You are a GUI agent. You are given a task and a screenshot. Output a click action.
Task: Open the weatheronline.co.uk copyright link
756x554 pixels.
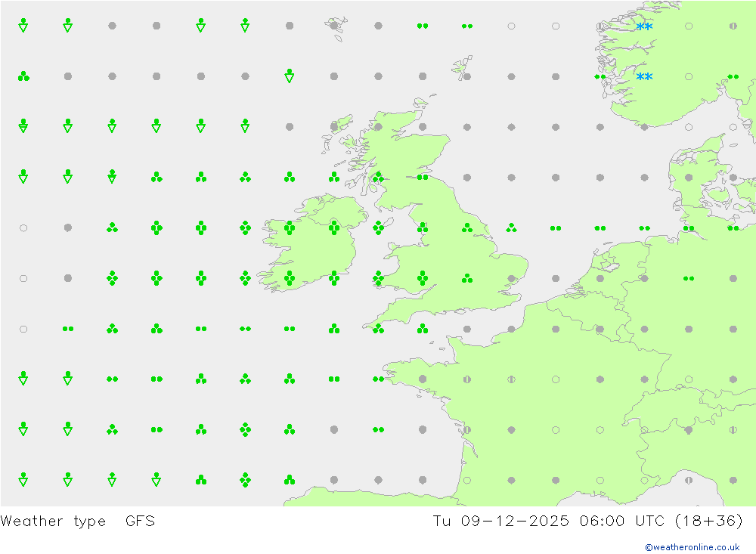(x=692, y=546)
